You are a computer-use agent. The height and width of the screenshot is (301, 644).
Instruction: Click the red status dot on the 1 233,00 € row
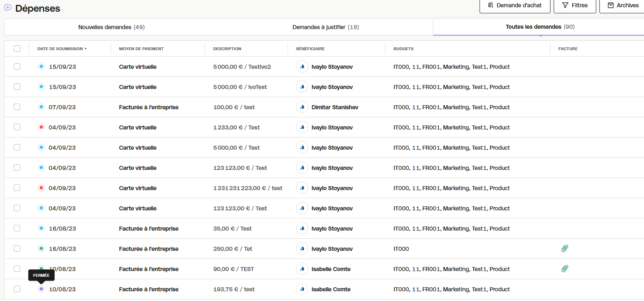click(x=41, y=127)
